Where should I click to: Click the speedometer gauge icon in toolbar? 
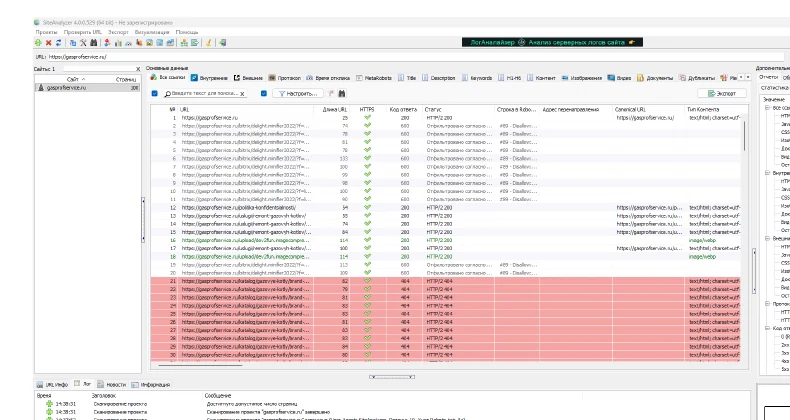(x=128, y=43)
